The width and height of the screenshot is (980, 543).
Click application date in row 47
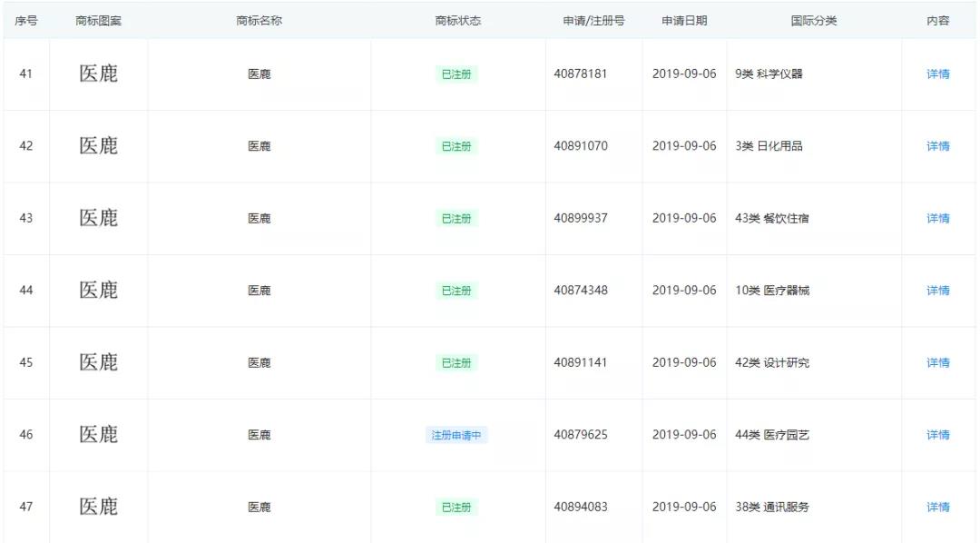[x=684, y=508]
